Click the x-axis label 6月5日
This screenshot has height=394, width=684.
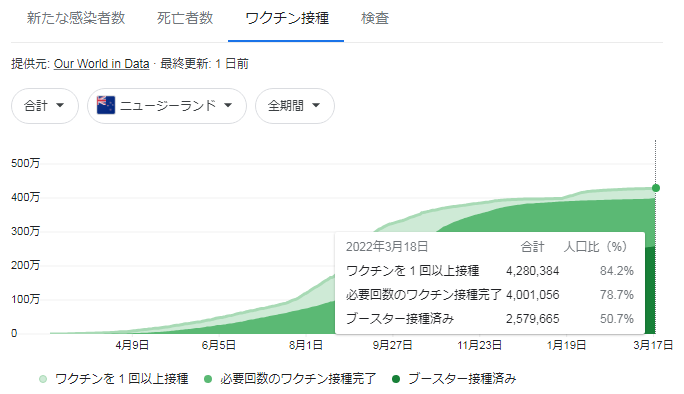[219, 346]
